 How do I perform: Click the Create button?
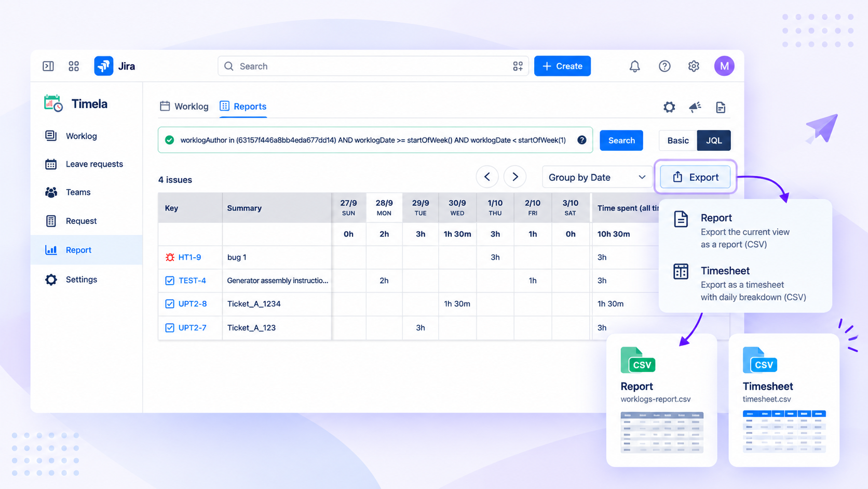[562, 66]
